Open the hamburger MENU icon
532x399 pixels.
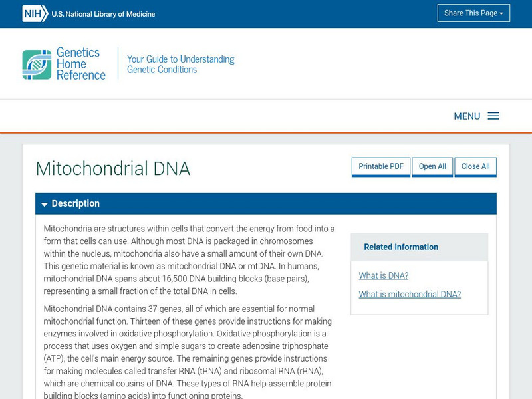click(x=494, y=116)
